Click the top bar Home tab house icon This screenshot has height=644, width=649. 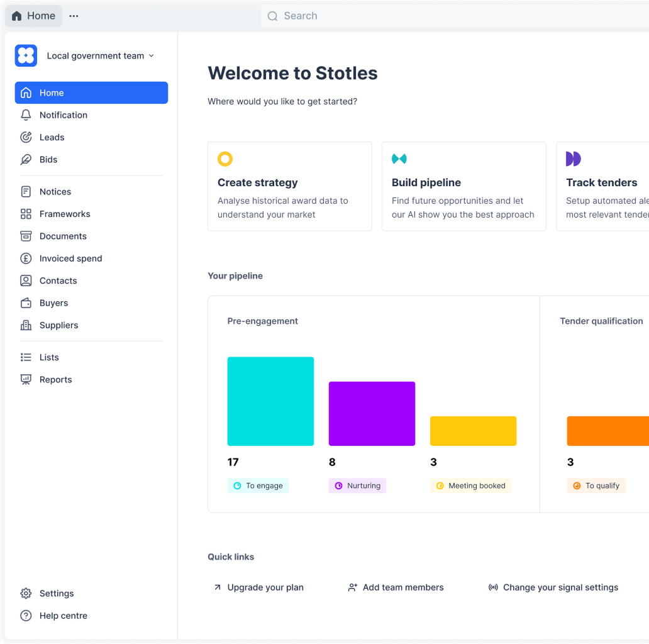[17, 16]
